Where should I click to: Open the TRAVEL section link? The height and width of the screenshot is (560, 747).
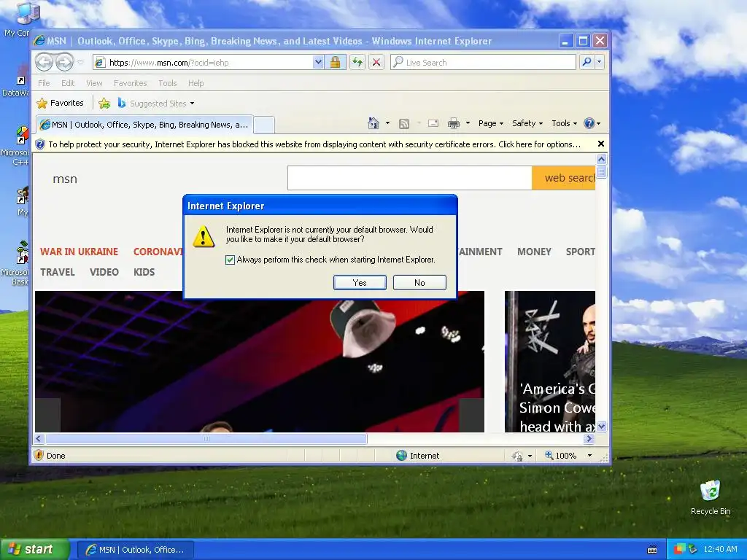point(58,273)
